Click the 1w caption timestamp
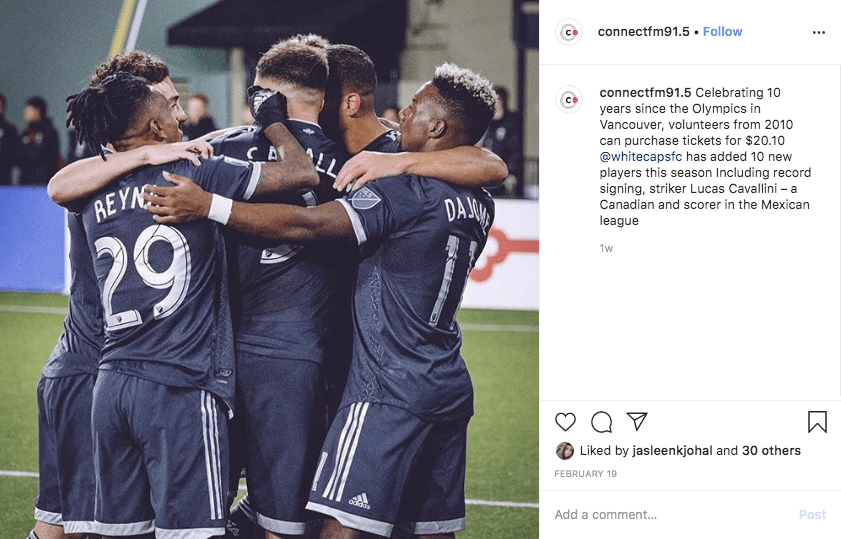 [606, 248]
